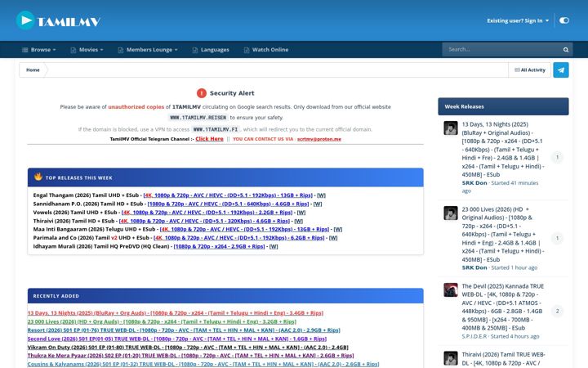Click SRK Don author under 13 Days post
The height and width of the screenshot is (368, 588).
(x=474, y=183)
